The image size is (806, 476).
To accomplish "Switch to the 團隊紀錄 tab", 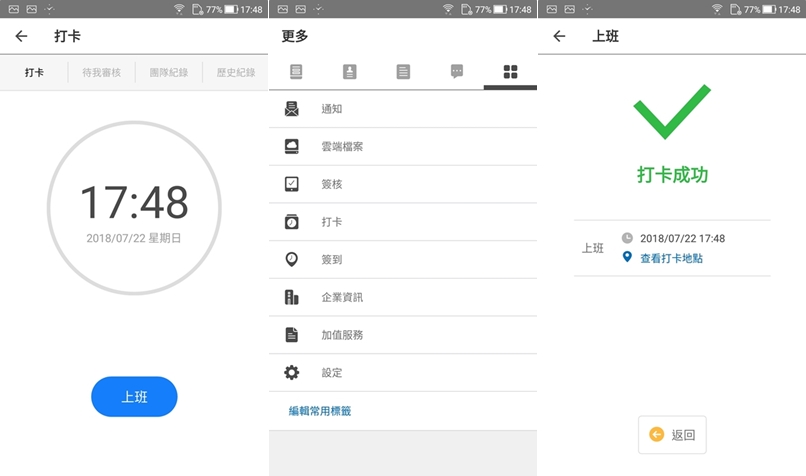I will [168, 73].
